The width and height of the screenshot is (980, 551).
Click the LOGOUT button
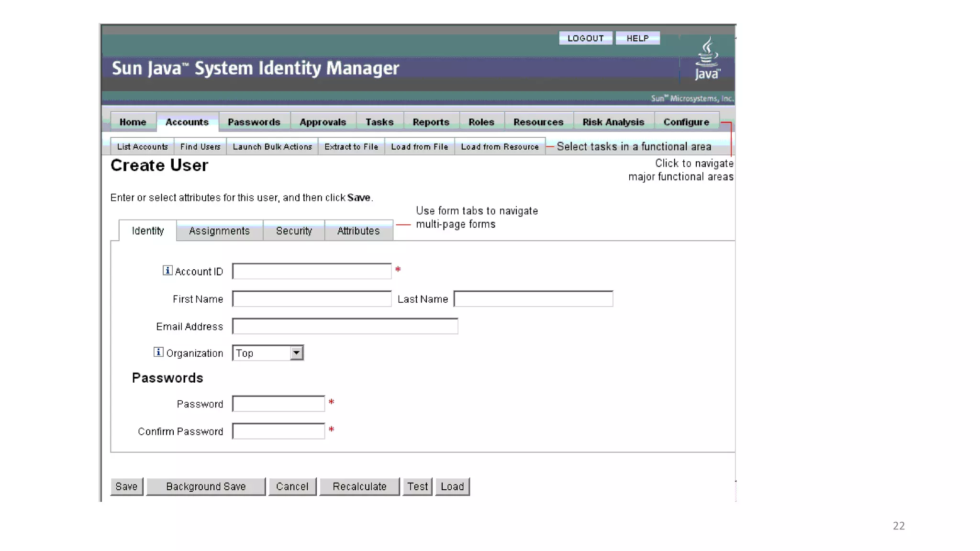[585, 38]
